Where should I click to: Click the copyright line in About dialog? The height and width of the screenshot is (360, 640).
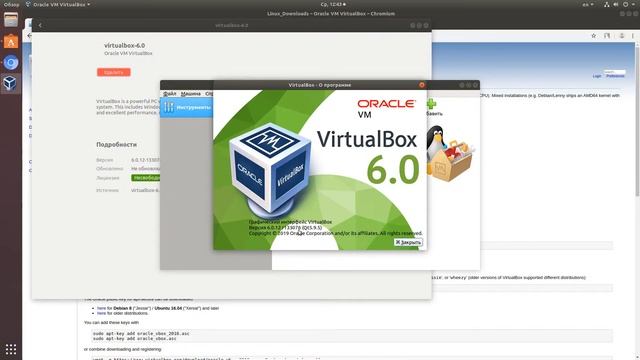(336, 233)
